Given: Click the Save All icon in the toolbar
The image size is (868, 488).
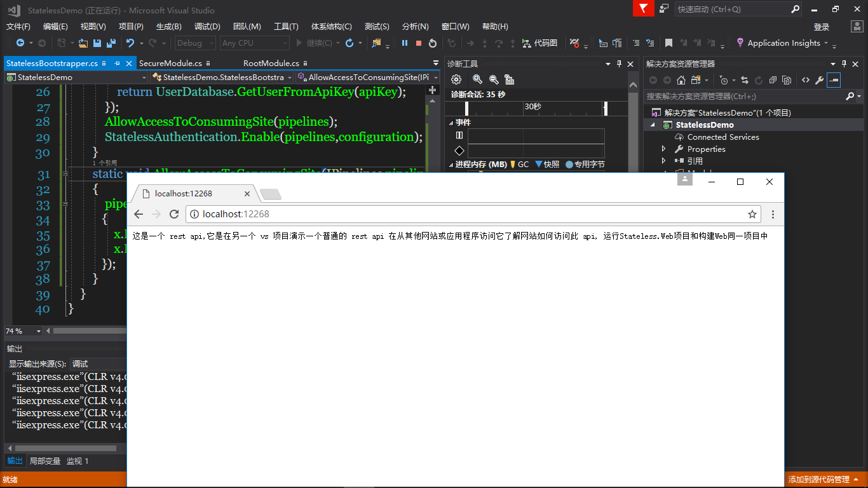Looking at the screenshot, I should [x=111, y=43].
